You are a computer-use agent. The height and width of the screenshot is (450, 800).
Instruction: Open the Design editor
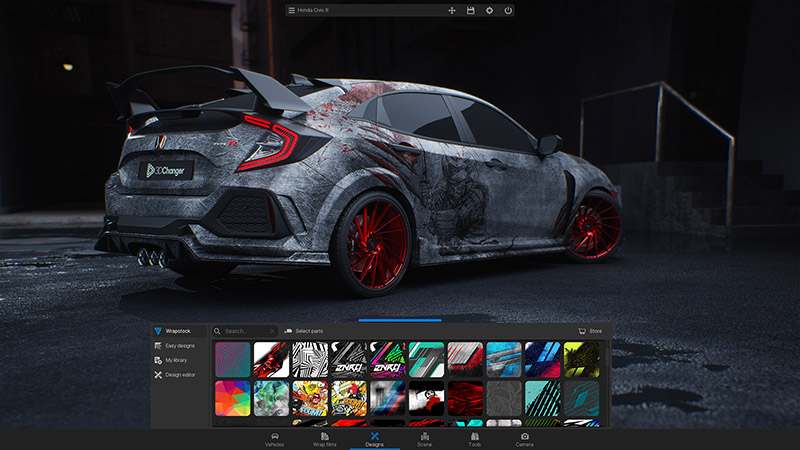pos(179,375)
